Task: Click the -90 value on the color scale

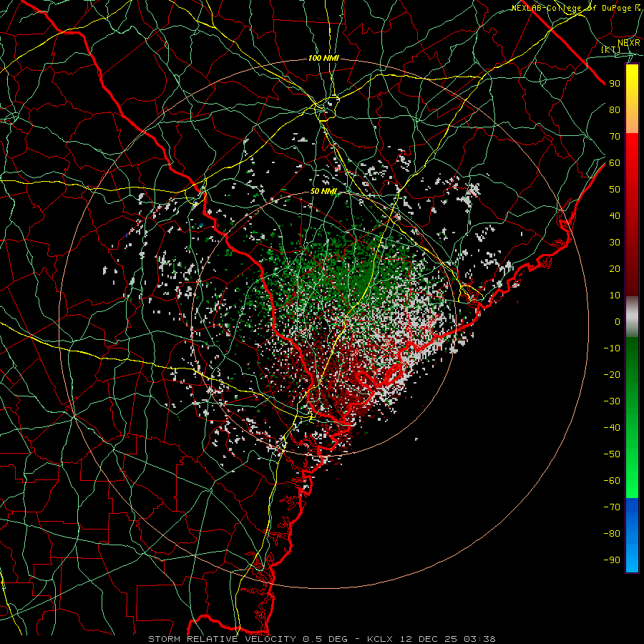Action: click(x=612, y=560)
